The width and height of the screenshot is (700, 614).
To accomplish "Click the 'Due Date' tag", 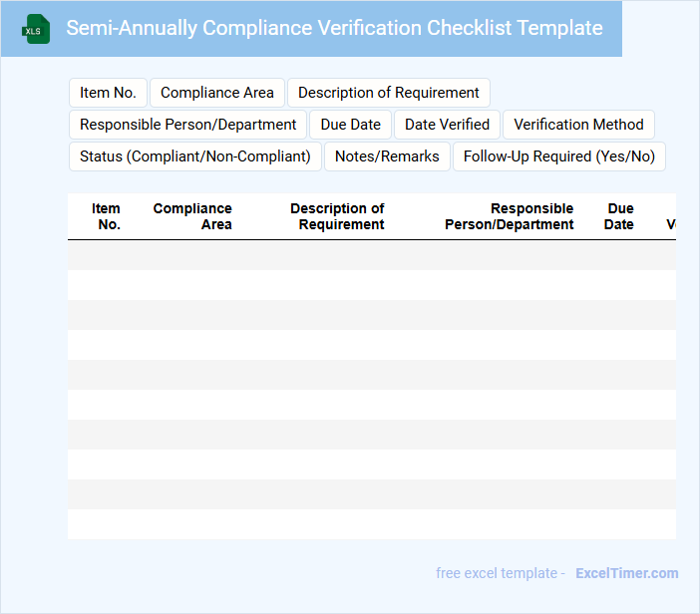I will (x=351, y=125).
